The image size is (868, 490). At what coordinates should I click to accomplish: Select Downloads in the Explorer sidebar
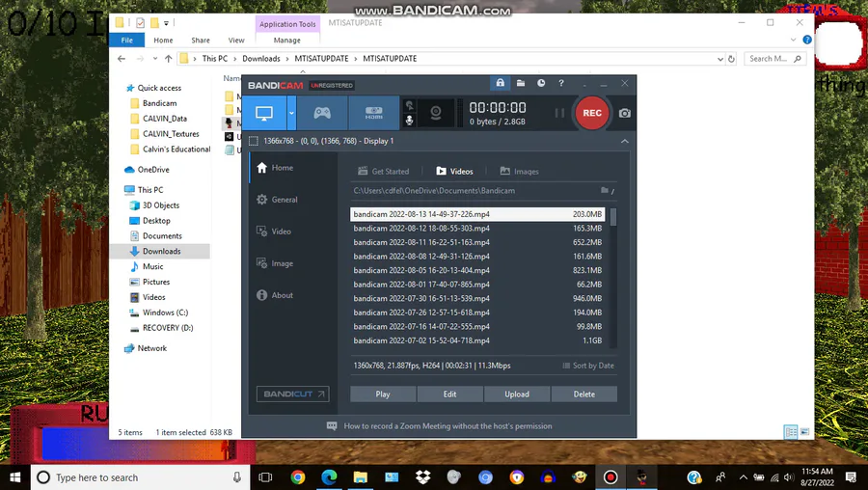click(x=160, y=252)
